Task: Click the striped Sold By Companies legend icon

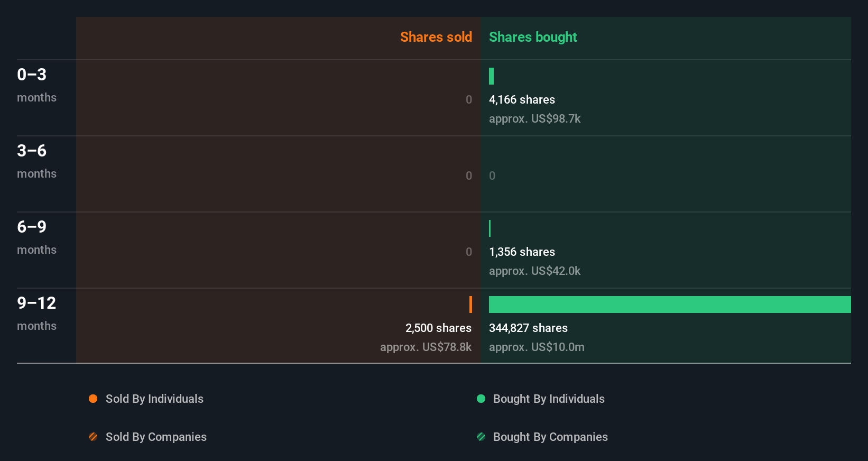Action: (93, 437)
